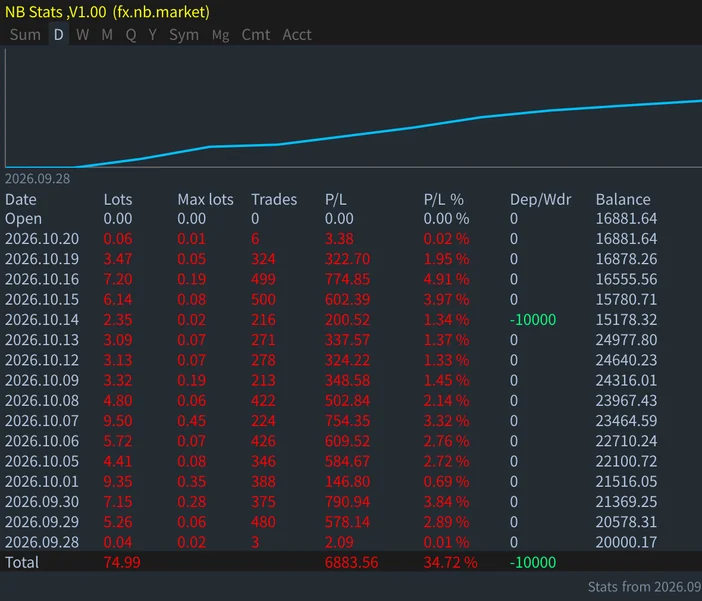Click the balance value 24977.80

click(x=626, y=340)
